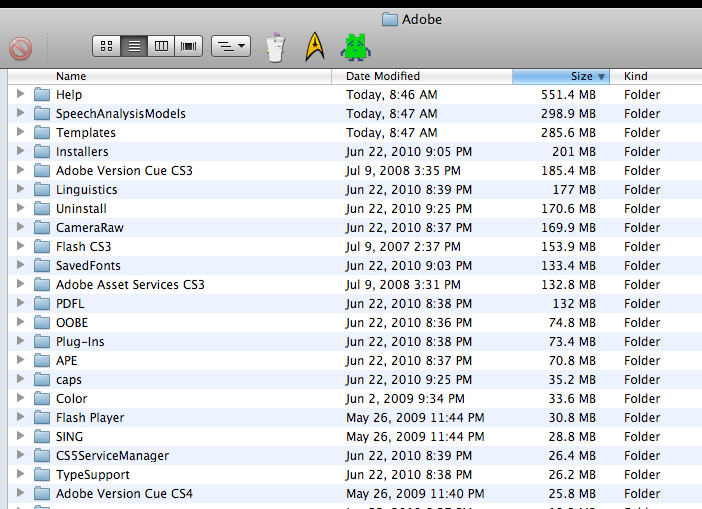
Task: Click date Jun 2, 2009 9:34 PM
Action: (405, 398)
